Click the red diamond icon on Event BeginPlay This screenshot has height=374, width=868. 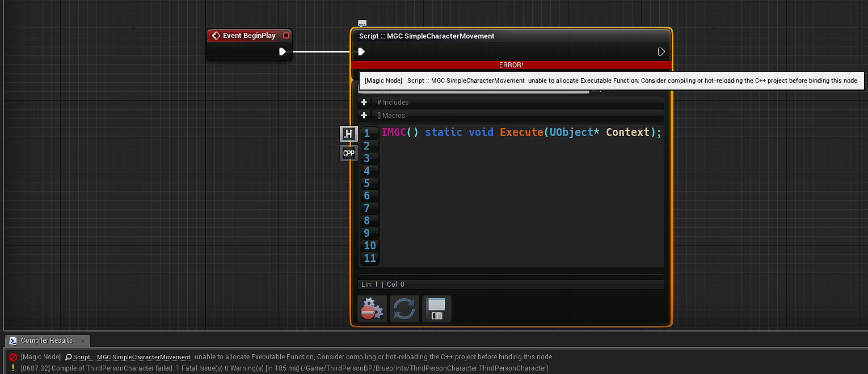point(216,35)
